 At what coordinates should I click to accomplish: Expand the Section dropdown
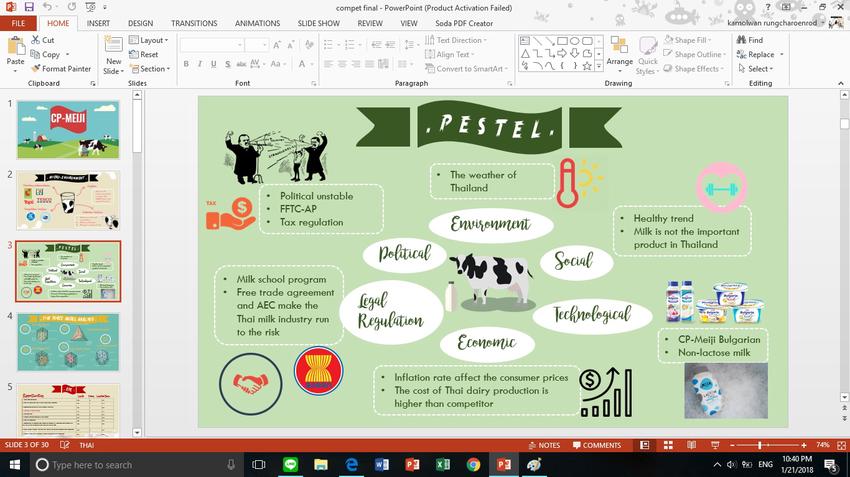tap(150, 69)
